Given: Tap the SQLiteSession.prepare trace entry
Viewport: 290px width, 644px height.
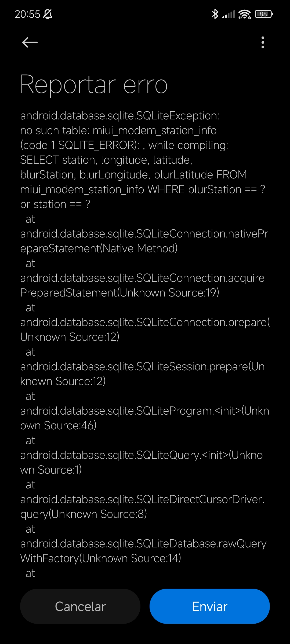Looking at the screenshot, I should tap(143, 374).
